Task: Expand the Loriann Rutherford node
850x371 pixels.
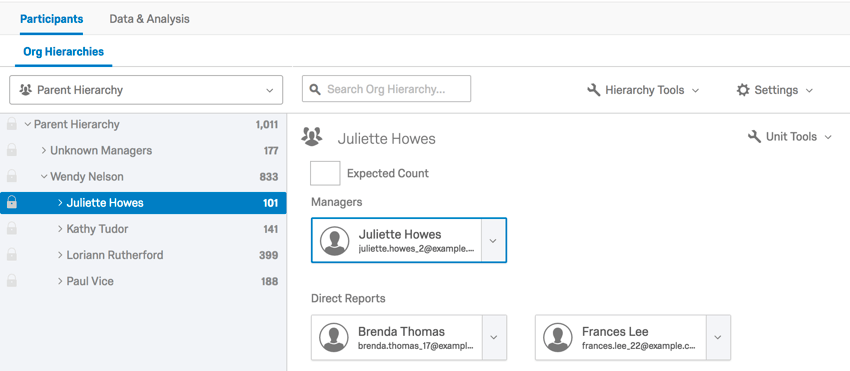Action: point(60,255)
